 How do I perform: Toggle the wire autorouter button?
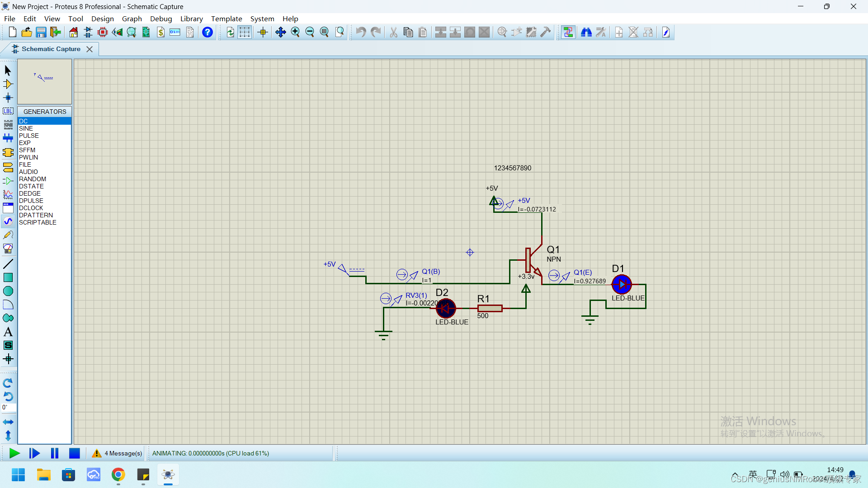568,32
